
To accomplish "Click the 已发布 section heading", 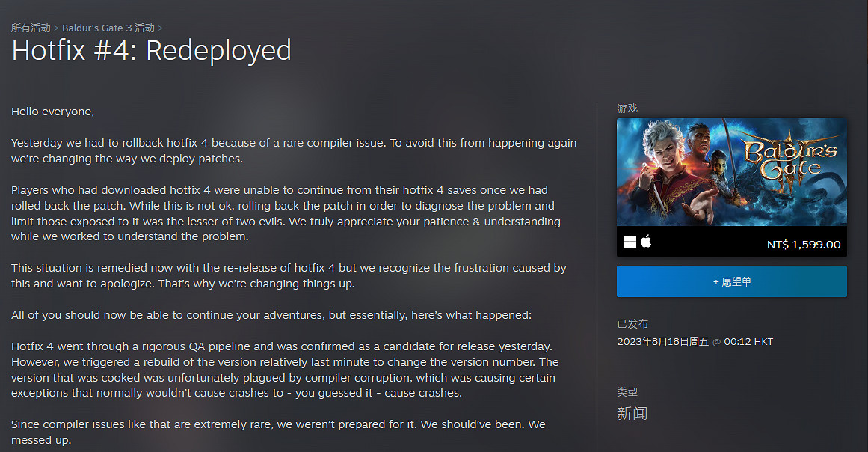I will (x=632, y=324).
